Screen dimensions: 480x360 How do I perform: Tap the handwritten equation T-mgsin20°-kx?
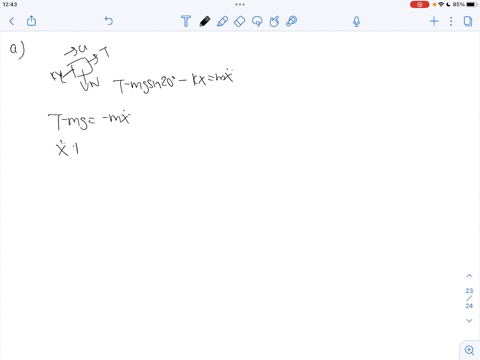(173, 81)
